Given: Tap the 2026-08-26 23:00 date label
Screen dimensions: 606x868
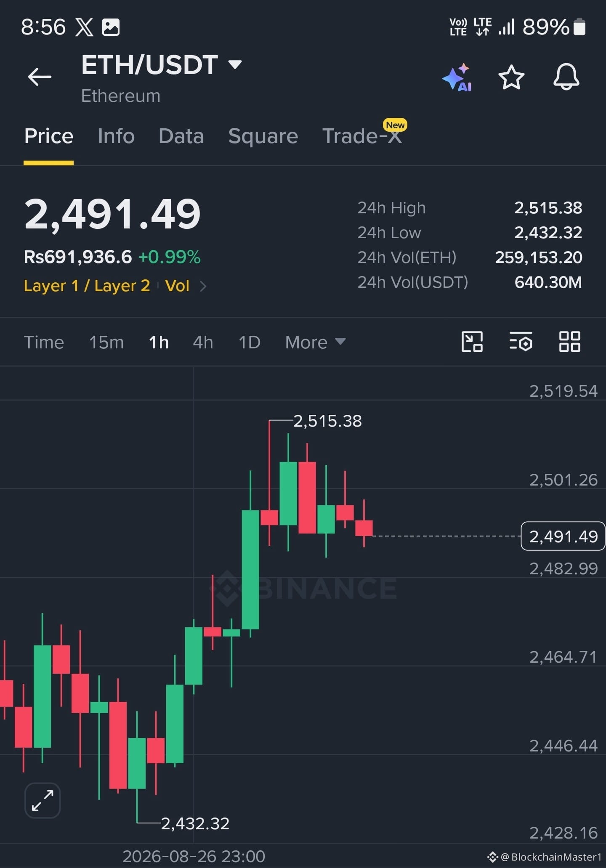Looking at the screenshot, I should [194, 856].
